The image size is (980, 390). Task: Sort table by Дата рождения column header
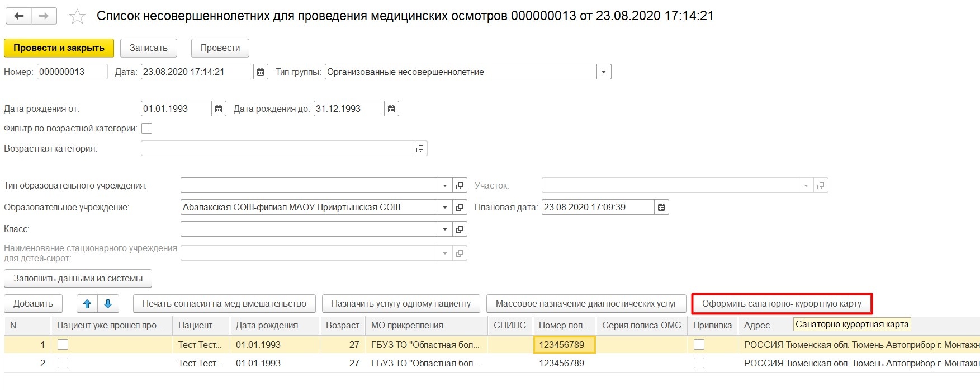267,325
